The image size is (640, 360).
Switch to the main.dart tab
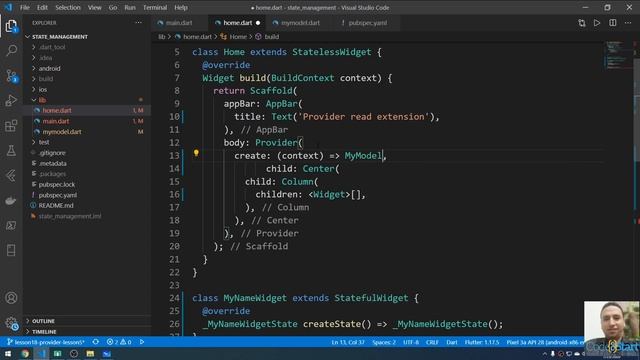click(179, 23)
